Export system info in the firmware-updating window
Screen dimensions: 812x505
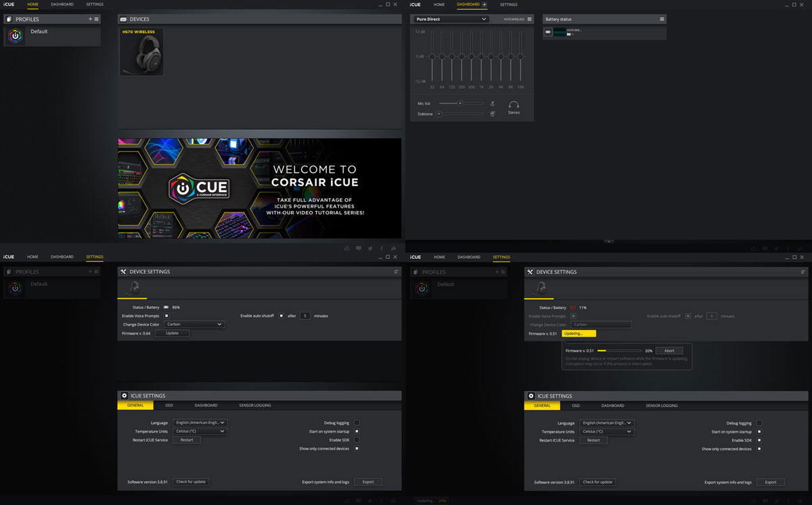(771, 482)
